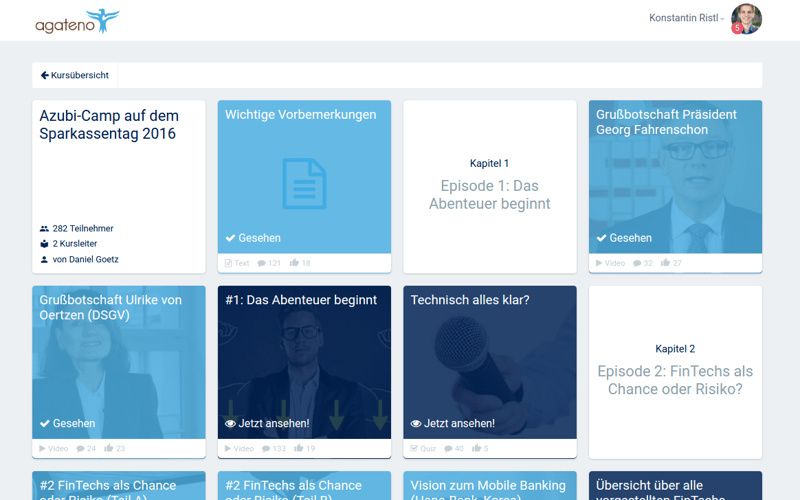Screen dimensions: 800x500
Task: Go back to Kursübersicht
Action: tap(74, 75)
